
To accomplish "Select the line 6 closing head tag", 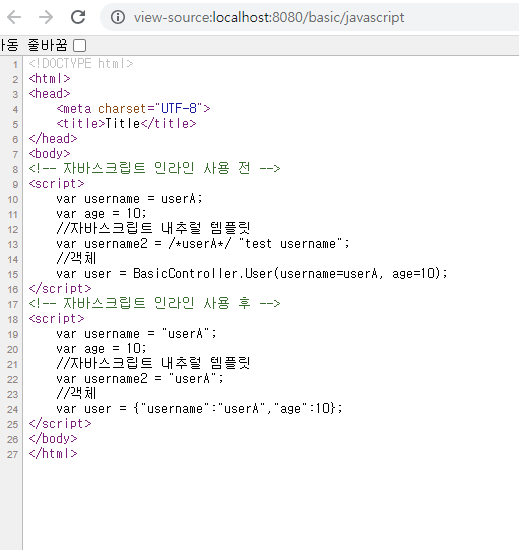I will point(53,139).
